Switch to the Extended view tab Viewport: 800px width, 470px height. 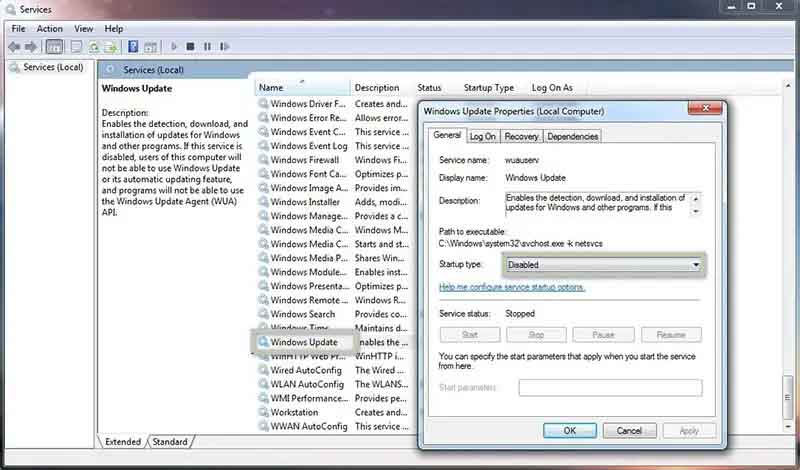point(122,441)
